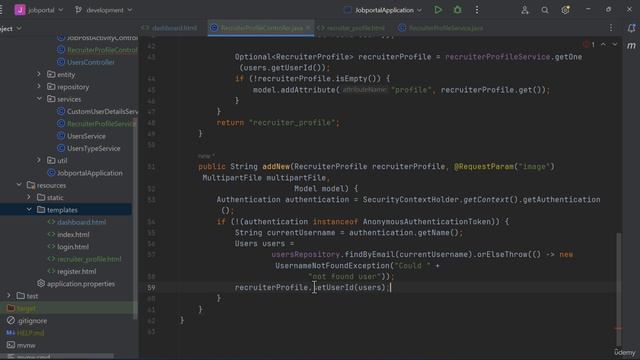Switch to dashboard.html editor tab
640x360 pixels.
[x=169, y=28]
